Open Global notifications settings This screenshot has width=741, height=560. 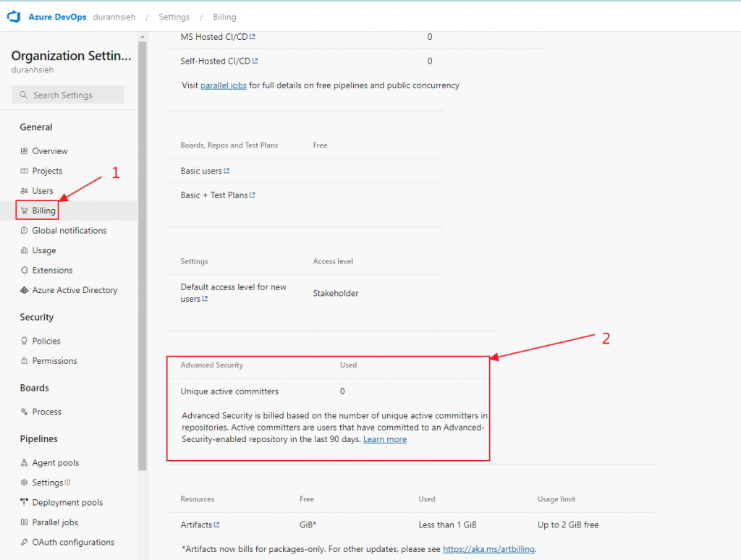click(x=69, y=231)
